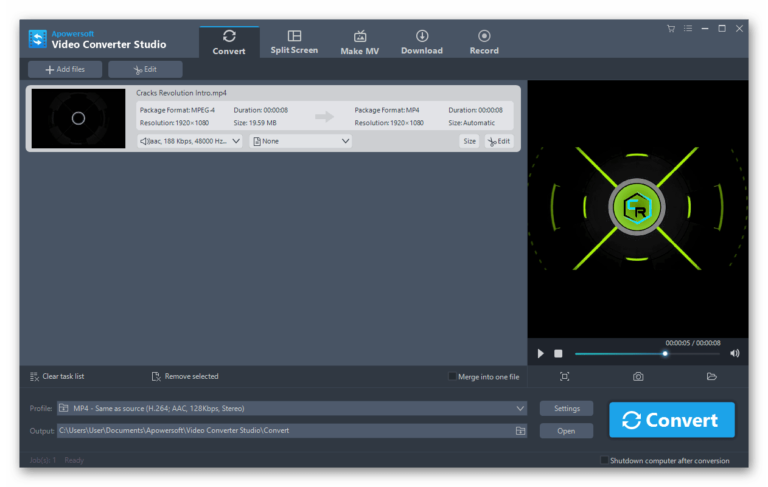The image size is (768, 487).
Task: Open the Make MV tab
Action: click(x=360, y=42)
